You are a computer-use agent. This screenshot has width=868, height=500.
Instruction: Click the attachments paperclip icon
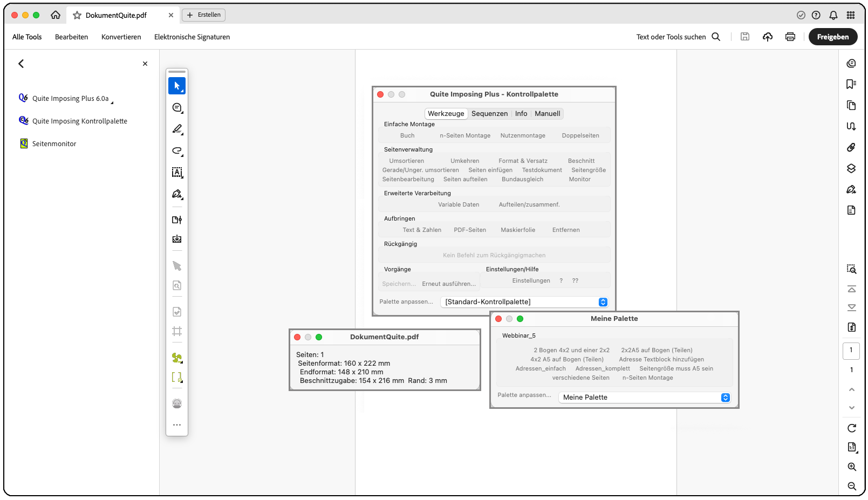851,147
